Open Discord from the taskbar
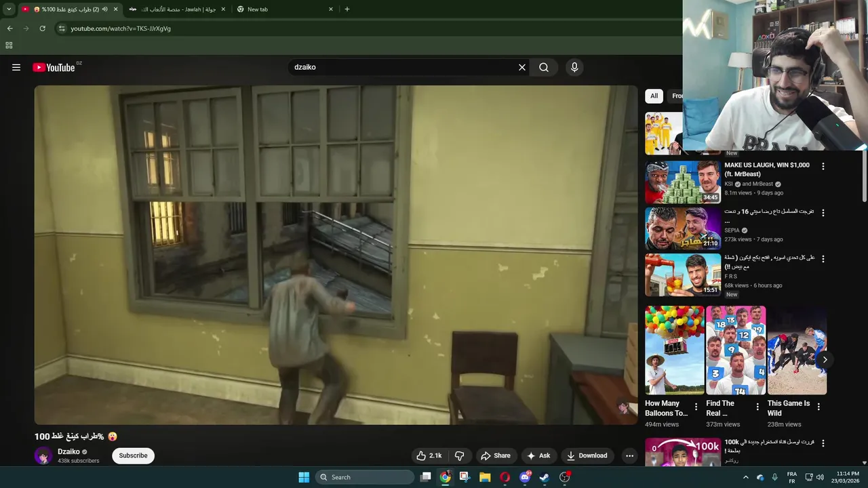This screenshot has height=488, width=868. (524, 477)
